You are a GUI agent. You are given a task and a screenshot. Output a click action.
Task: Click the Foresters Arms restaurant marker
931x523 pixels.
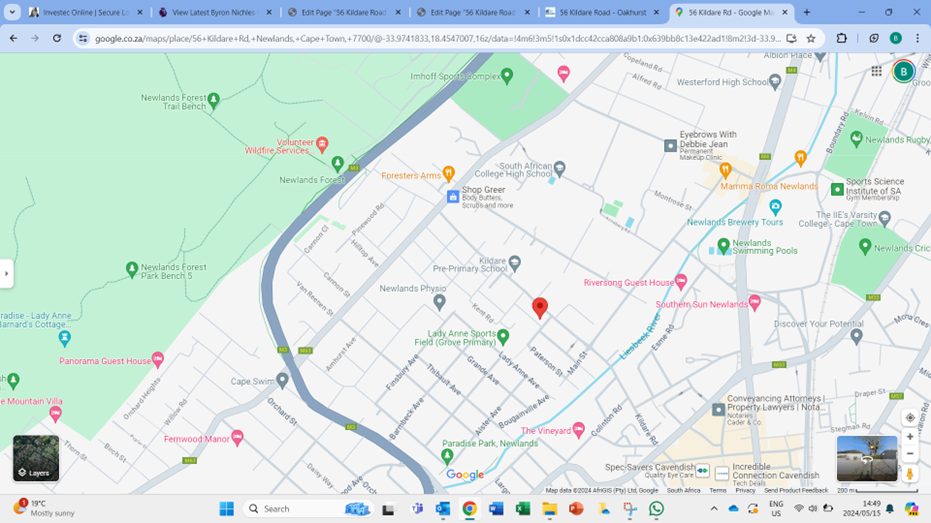pyautogui.click(x=448, y=175)
